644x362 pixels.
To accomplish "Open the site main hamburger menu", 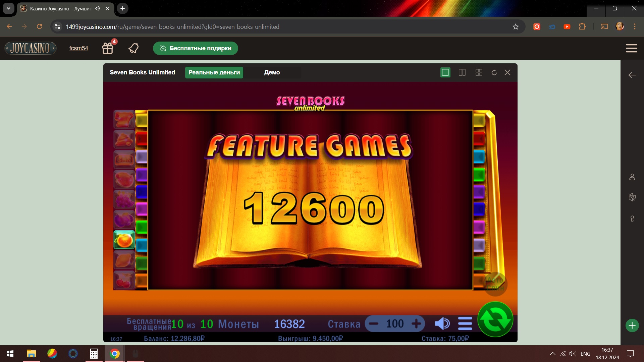I will pyautogui.click(x=631, y=48).
